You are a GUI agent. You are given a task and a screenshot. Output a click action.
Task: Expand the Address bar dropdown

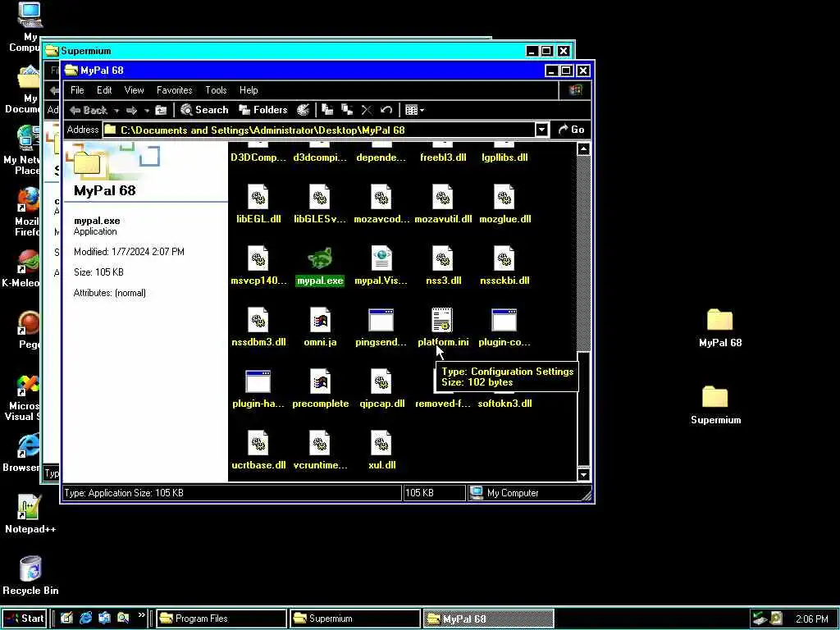click(x=541, y=130)
